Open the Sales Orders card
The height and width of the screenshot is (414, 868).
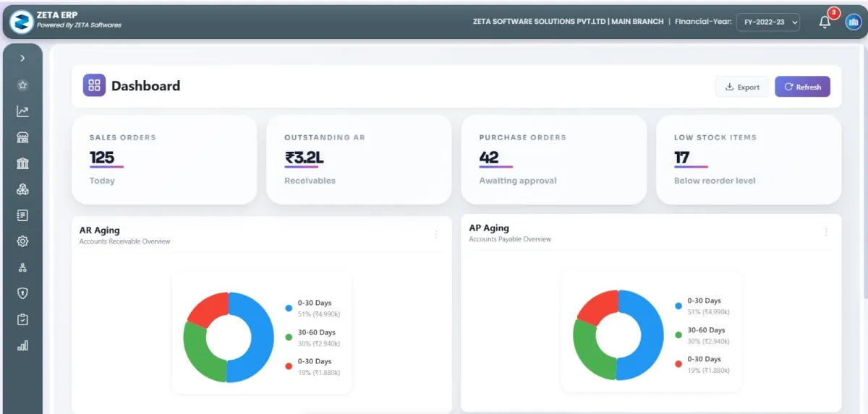tap(164, 160)
